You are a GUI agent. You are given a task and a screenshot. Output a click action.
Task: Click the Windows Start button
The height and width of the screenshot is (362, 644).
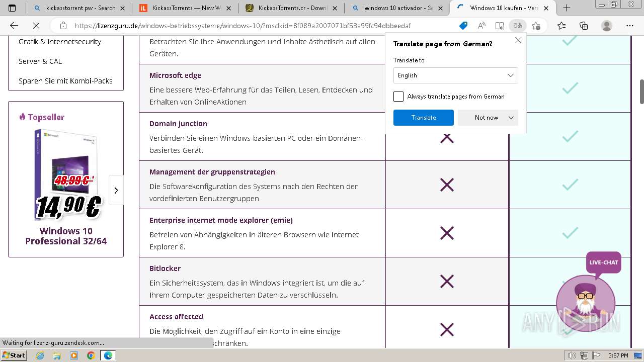(14, 355)
